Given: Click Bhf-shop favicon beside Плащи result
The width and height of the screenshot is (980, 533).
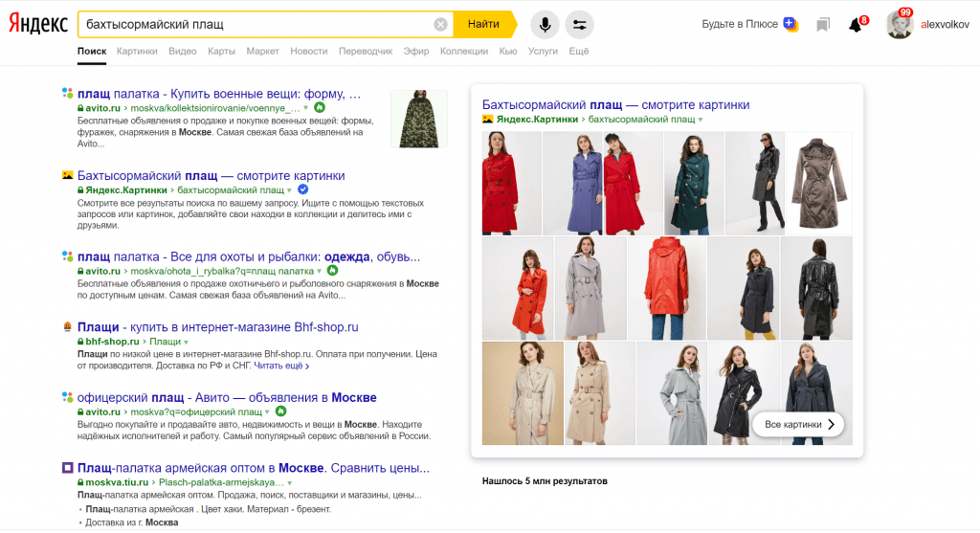Looking at the screenshot, I should tap(68, 327).
